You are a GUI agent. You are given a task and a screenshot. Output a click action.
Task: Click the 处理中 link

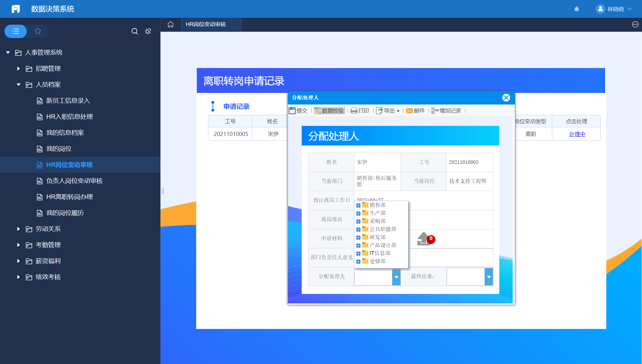[x=577, y=134]
